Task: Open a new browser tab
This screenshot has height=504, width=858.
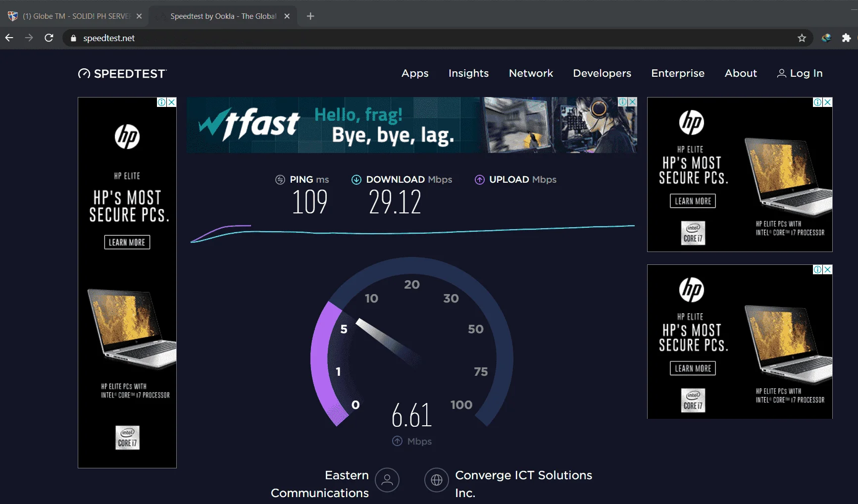Action: point(310,16)
